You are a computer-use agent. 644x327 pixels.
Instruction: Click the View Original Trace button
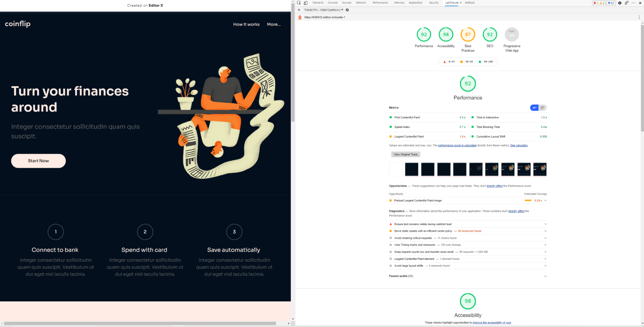[405, 154]
